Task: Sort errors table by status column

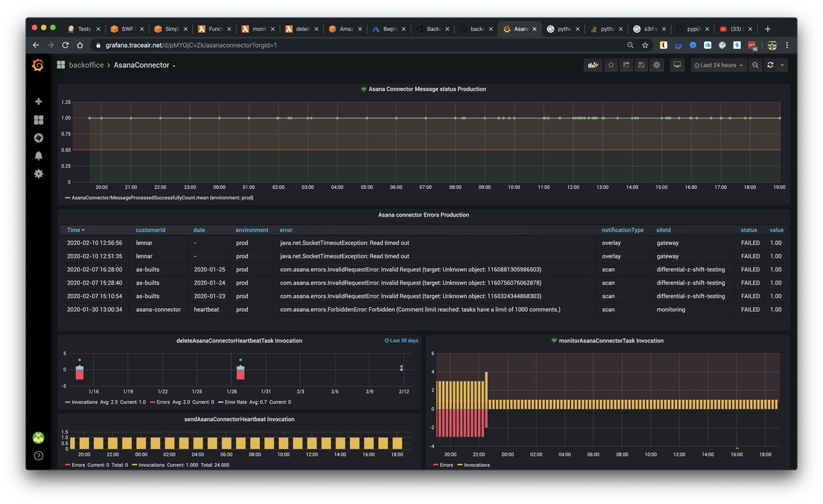Action: point(749,230)
